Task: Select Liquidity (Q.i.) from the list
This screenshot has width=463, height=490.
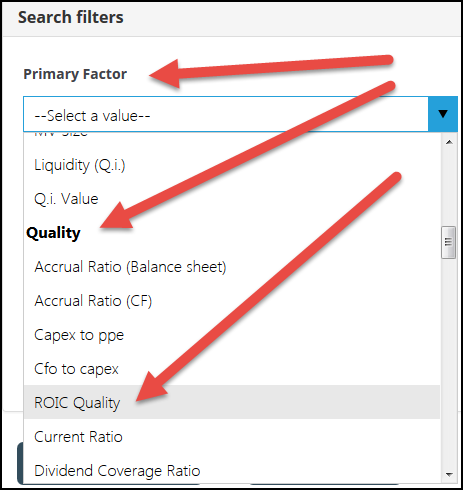Action: pyautogui.click(x=232, y=165)
